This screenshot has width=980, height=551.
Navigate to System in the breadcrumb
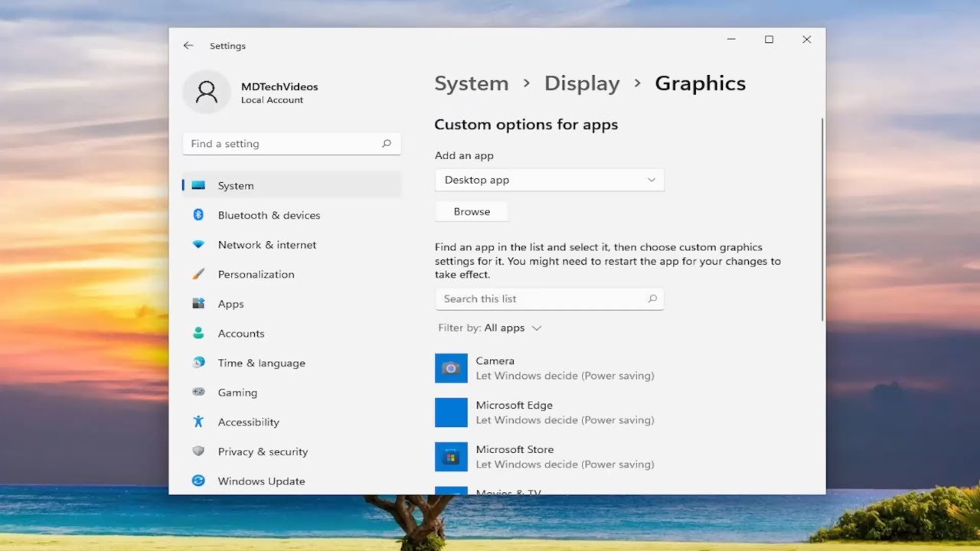click(472, 83)
